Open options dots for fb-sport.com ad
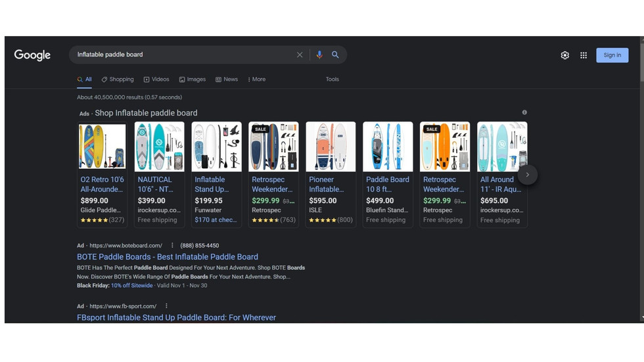This screenshot has width=644, height=362. pos(166,306)
